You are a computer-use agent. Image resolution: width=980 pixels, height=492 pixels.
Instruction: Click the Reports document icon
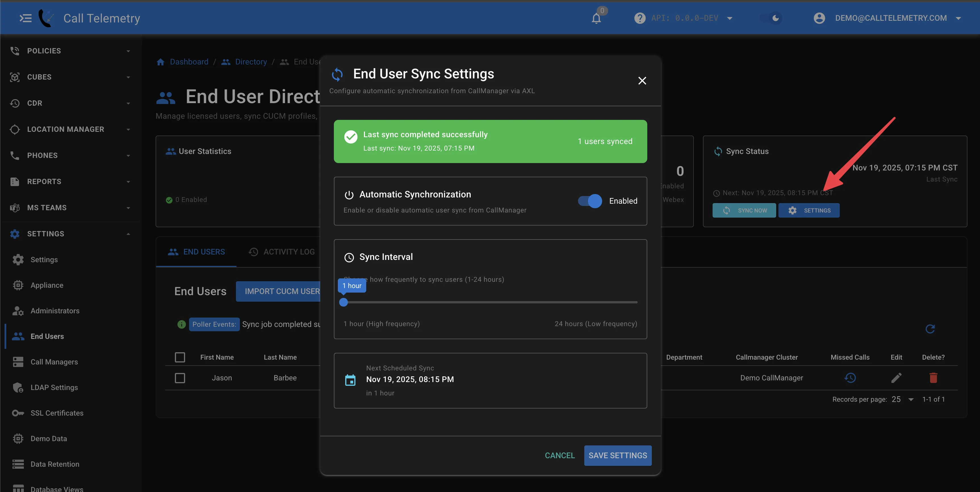point(15,182)
